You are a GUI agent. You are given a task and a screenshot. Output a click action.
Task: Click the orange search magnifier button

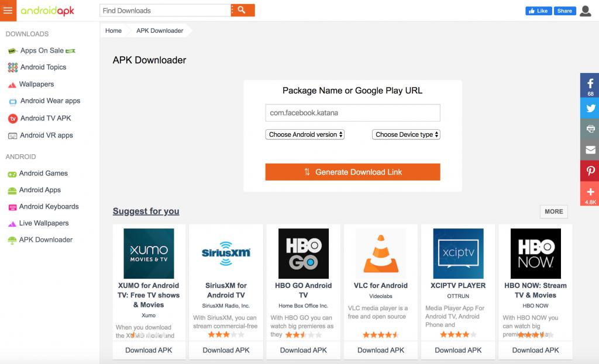click(x=243, y=11)
